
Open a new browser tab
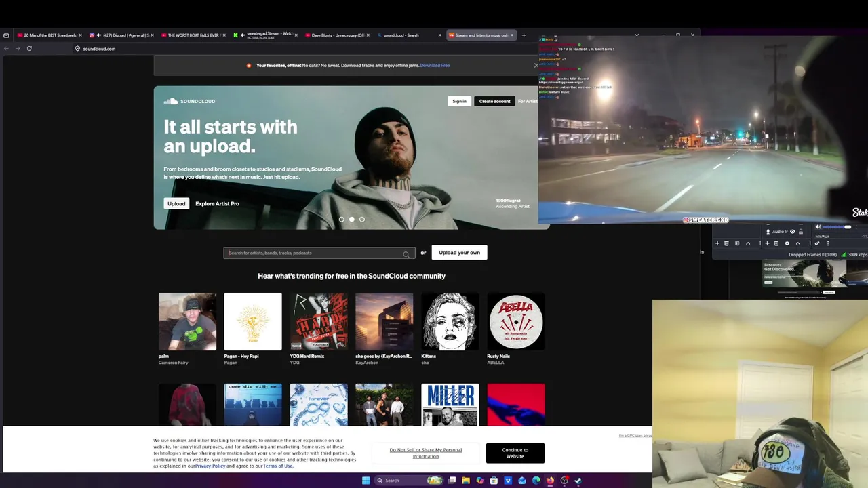(x=524, y=35)
